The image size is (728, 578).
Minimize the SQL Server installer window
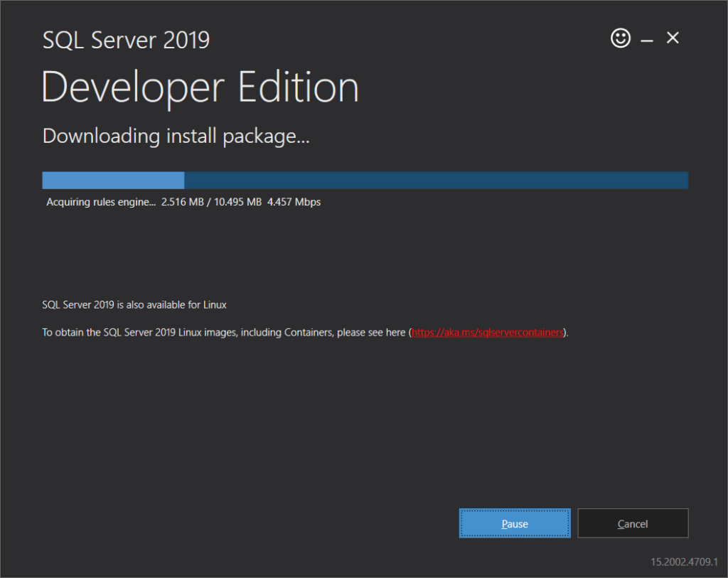(647, 40)
